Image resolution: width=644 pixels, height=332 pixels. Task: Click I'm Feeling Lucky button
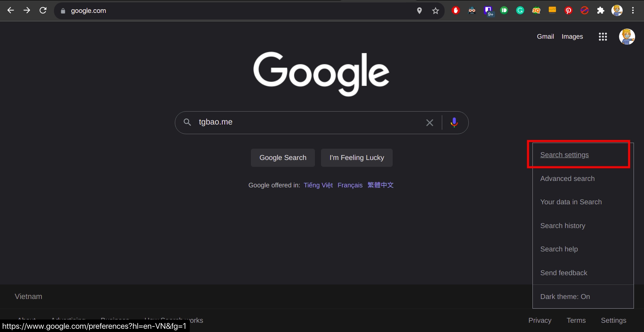click(x=357, y=158)
